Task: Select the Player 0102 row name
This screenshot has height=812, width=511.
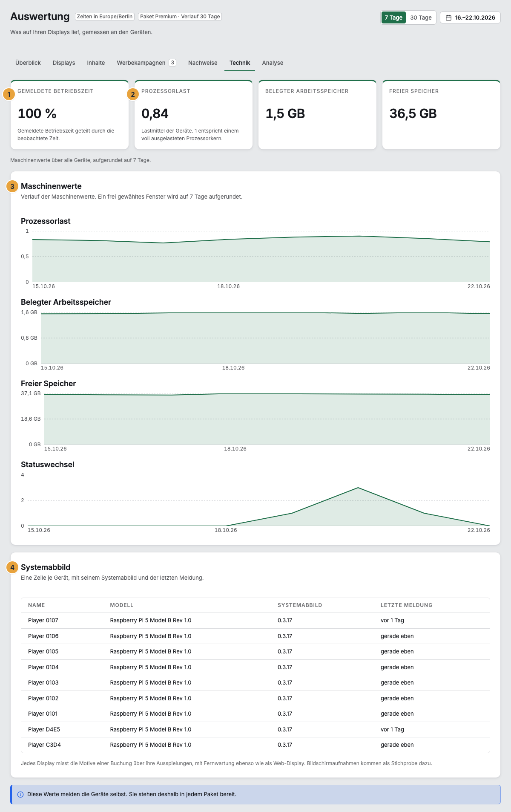Action: pyautogui.click(x=43, y=699)
